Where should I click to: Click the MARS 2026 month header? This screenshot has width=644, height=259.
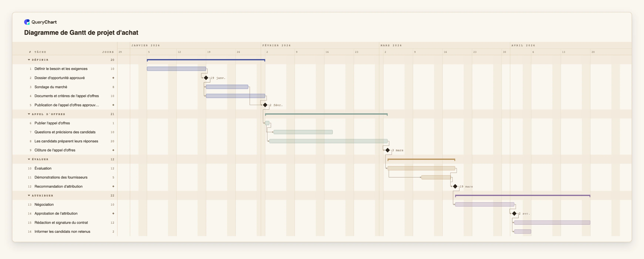pyautogui.click(x=391, y=45)
